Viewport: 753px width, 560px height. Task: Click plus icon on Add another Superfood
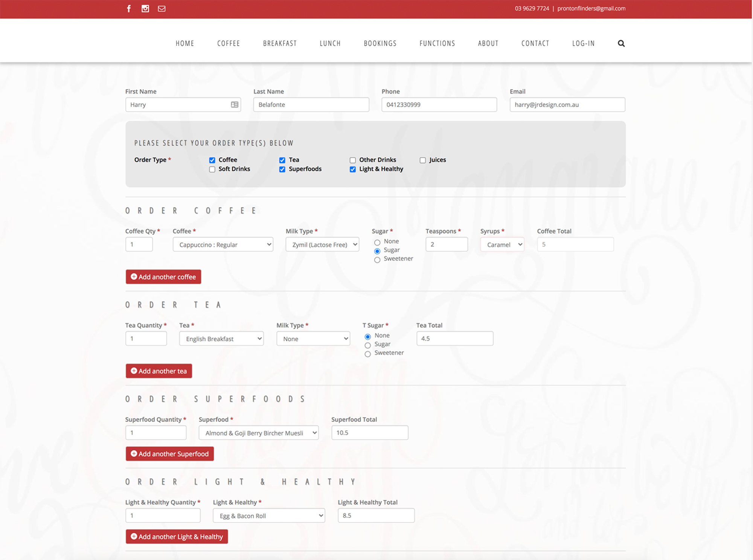pyautogui.click(x=134, y=454)
